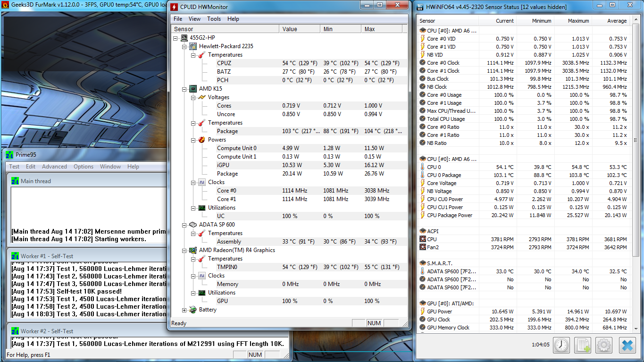Open the HWiNFO64 reset clock button
The width and height of the screenshot is (644, 362).
point(561,345)
